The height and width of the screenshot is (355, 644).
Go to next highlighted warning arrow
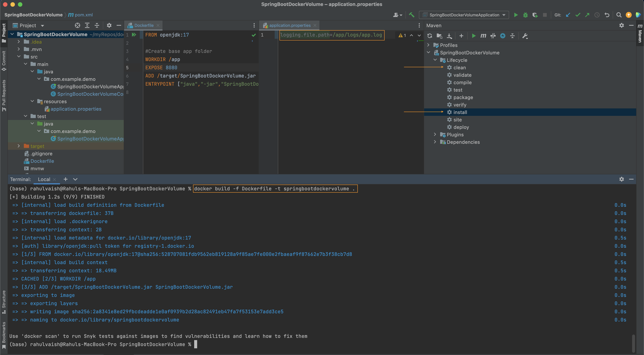tap(419, 35)
